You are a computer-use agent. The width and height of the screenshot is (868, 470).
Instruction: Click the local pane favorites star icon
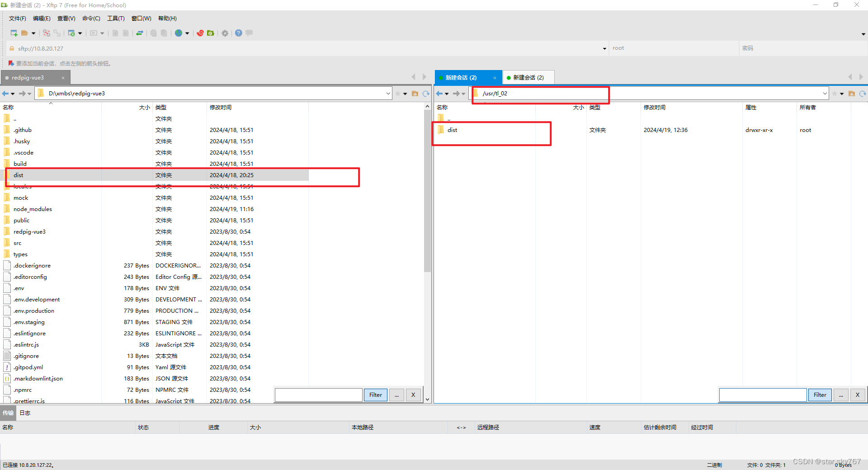coord(398,94)
